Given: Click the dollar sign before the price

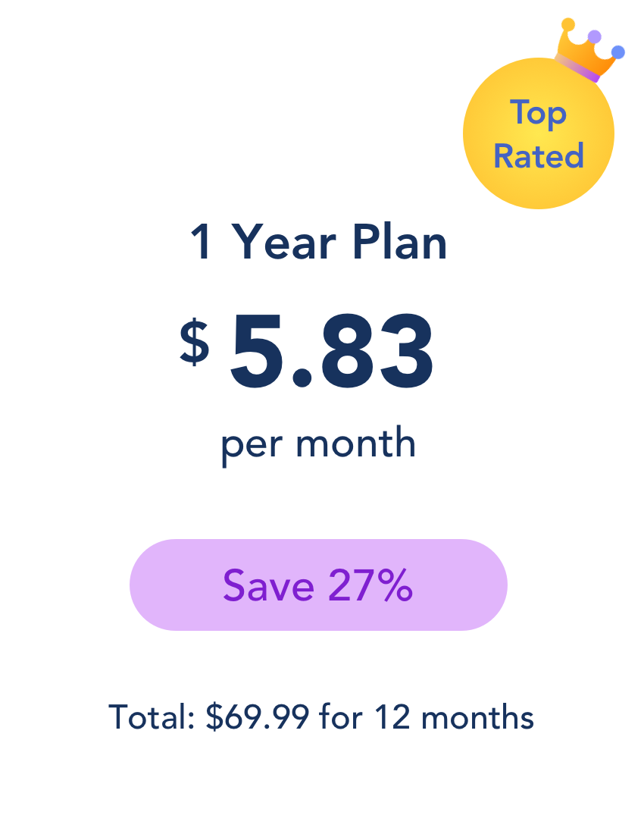Looking at the screenshot, I should (195, 342).
